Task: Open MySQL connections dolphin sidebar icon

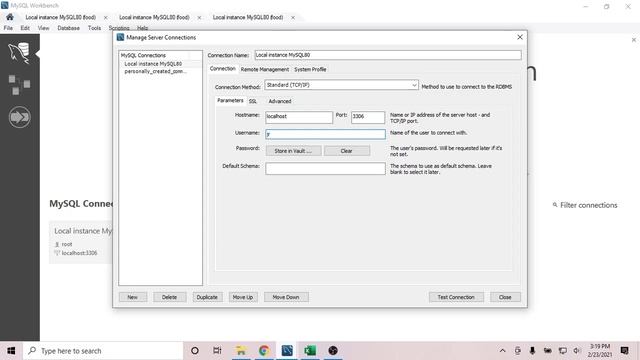Action: click(x=19, y=53)
